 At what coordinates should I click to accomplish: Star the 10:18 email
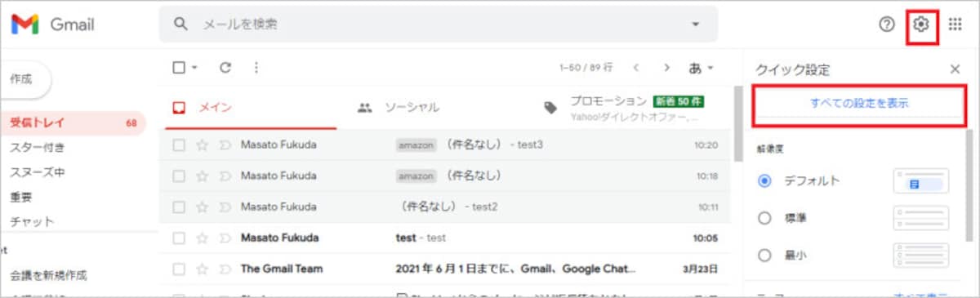pos(203,176)
